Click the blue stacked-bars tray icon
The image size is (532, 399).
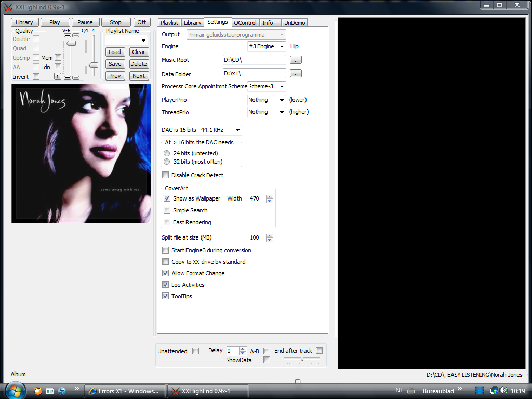480,391
